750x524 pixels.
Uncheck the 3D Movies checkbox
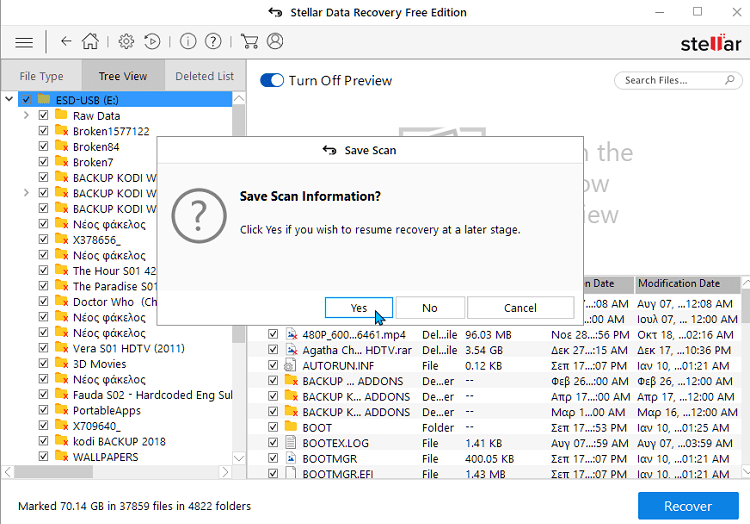44,363
